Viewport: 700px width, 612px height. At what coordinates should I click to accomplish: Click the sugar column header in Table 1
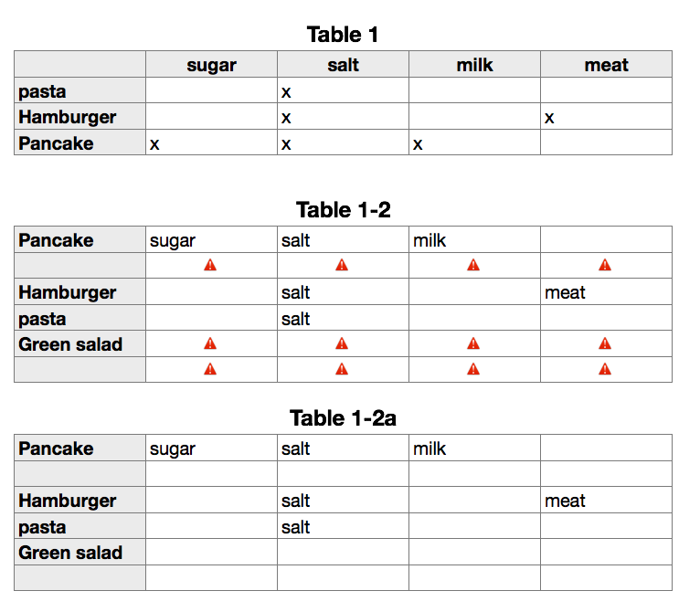pyautogui.click(x=211, y=64)
